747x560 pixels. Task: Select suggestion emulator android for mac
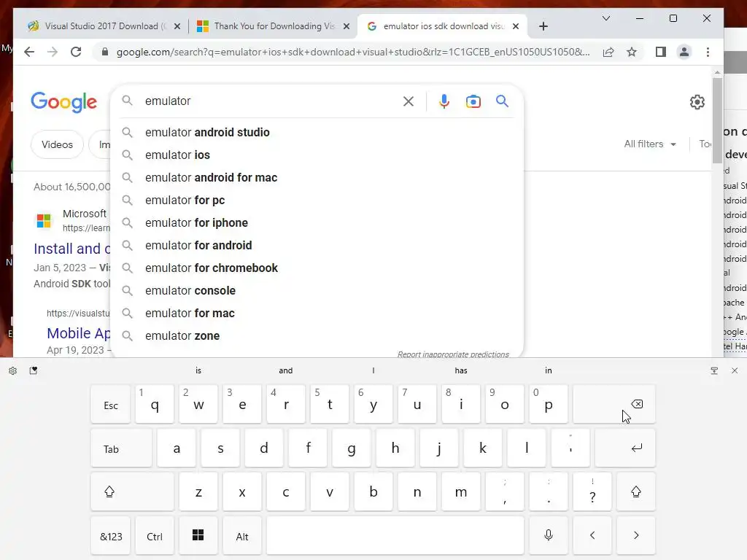coord(317,178)
